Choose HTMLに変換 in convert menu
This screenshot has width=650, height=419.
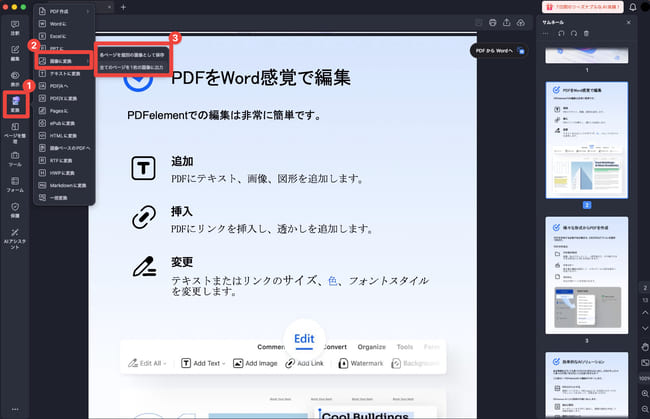64,136
